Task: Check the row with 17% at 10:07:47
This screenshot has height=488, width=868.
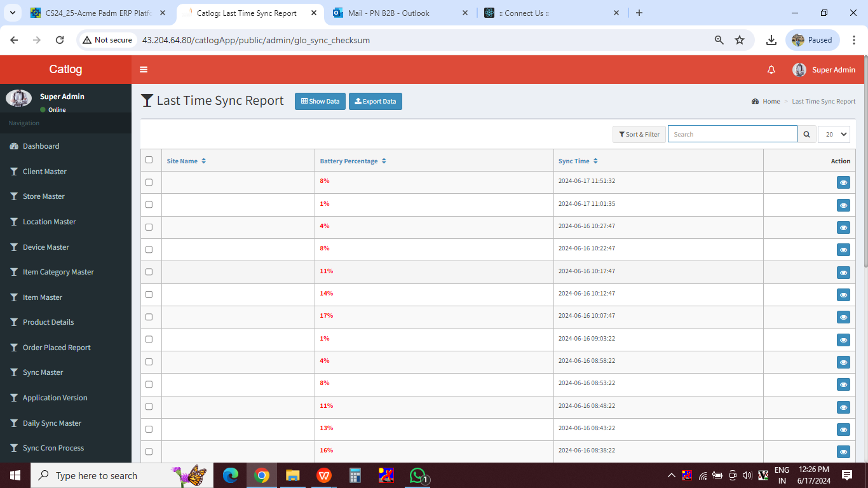Action: (149, 317)
